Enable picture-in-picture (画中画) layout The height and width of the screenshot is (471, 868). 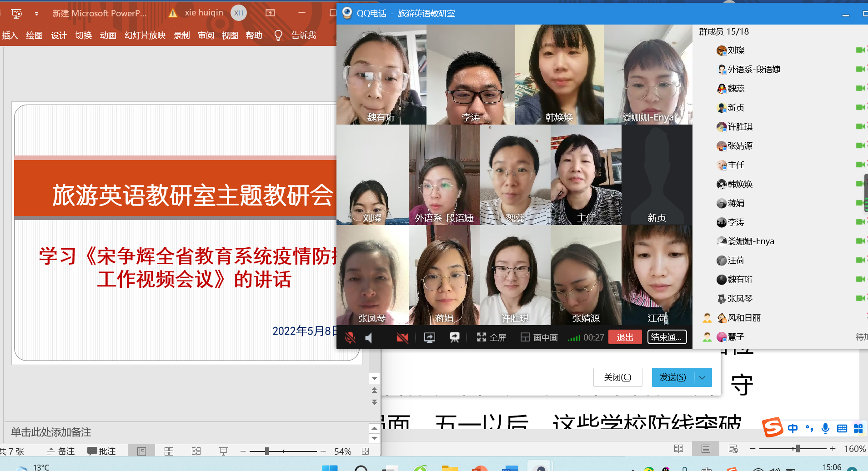[x=539, y=337]
